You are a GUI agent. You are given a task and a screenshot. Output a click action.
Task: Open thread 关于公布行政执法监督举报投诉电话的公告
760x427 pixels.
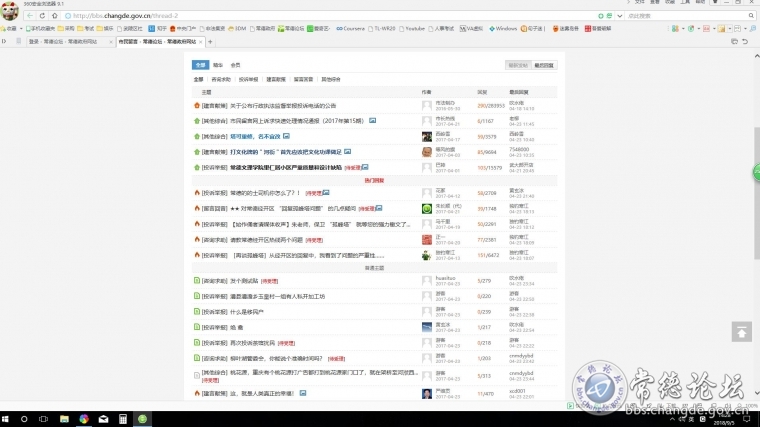[x=283, y=105]
